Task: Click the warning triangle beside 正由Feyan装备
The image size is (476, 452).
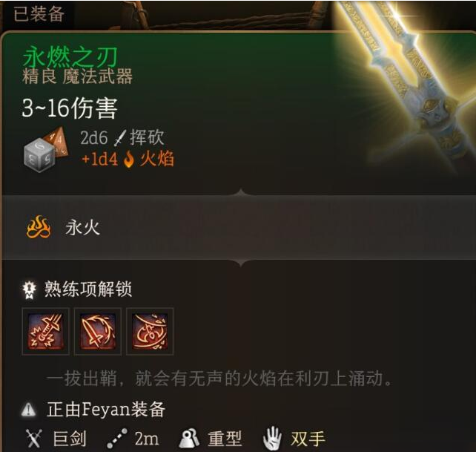Action: tap(28, 410)
